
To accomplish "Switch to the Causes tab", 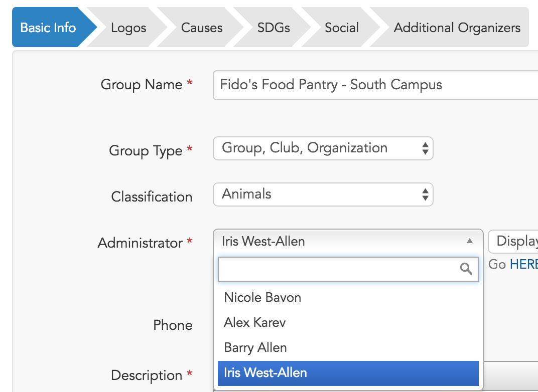I will [x=202, y=28].
